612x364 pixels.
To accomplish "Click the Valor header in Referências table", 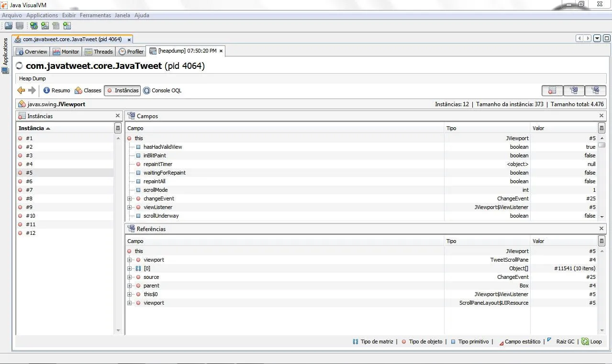I will [x=564, y=241].
